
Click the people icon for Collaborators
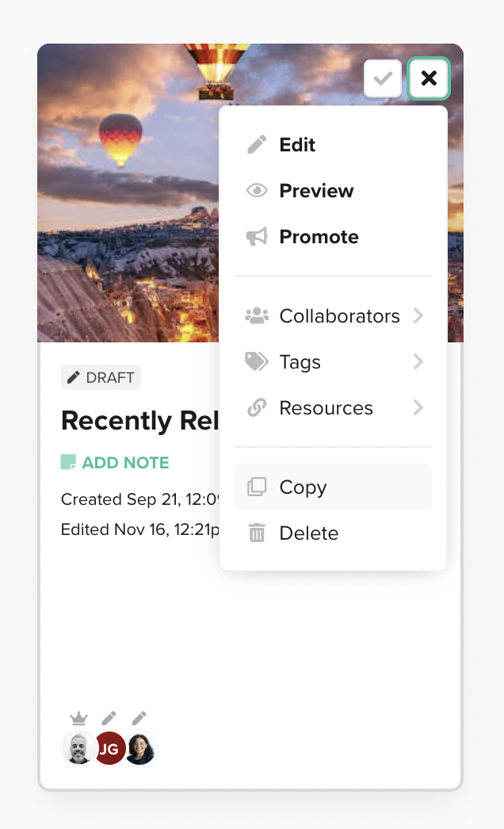tap(257, 315)
